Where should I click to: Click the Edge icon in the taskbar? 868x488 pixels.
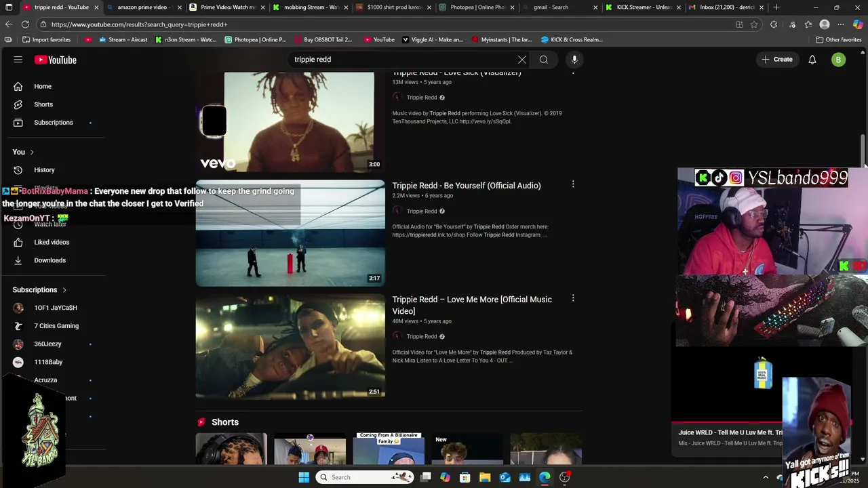click(x=545, y=477)
